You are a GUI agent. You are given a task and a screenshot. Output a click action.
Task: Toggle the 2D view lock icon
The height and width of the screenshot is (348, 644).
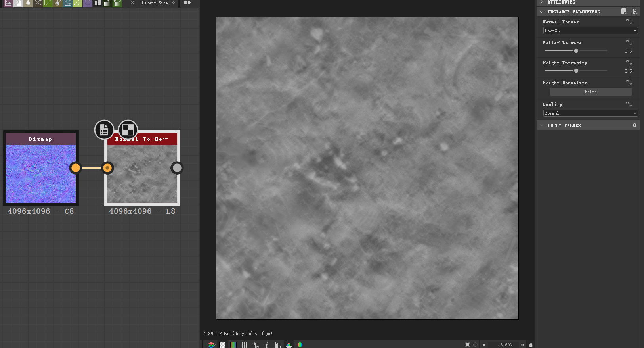[x=531, y=345]
